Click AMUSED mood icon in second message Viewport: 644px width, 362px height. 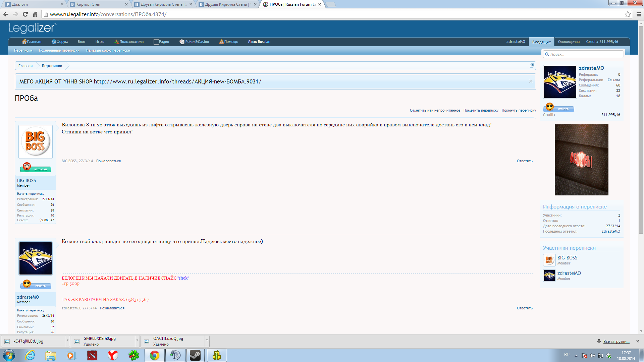tap(36, 284)
